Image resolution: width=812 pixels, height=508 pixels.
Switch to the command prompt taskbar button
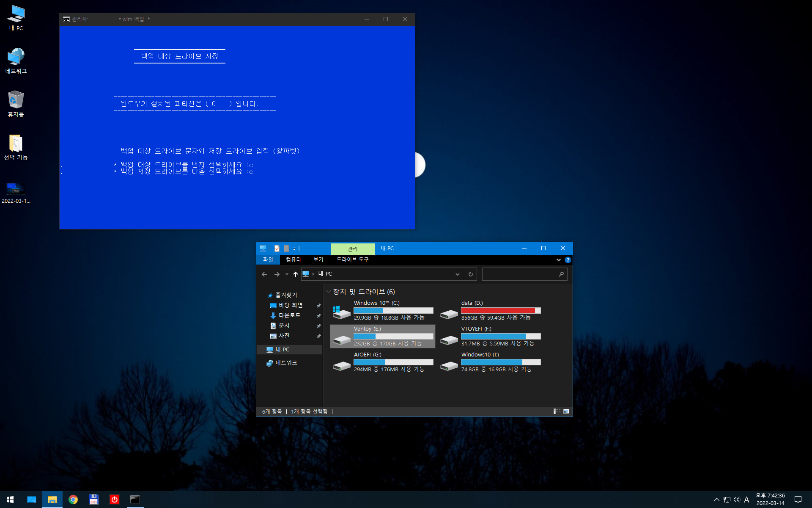(x=135, y=500)
